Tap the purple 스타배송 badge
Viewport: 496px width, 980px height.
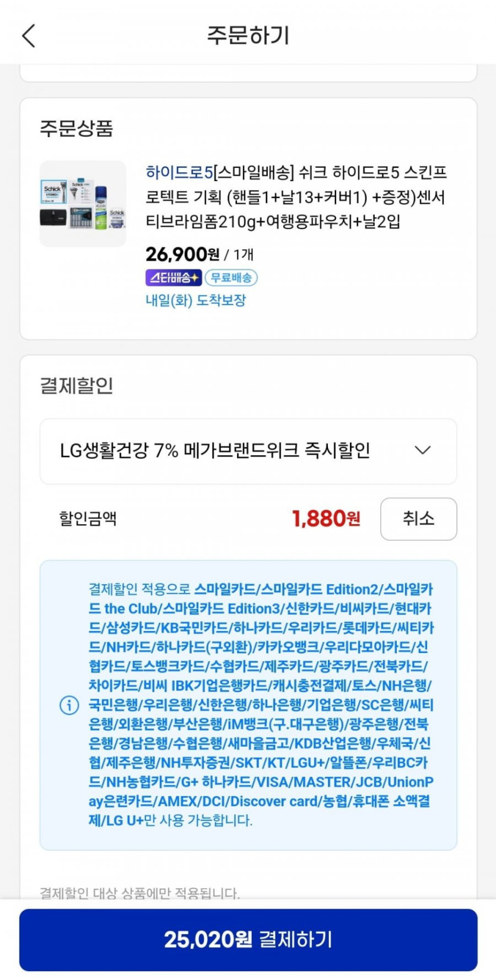tap(173, 277)
